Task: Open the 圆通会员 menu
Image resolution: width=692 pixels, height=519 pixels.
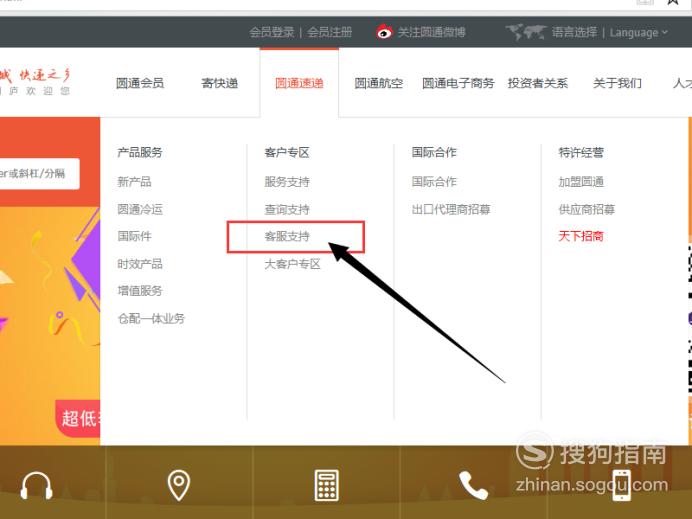Action: coord(140,83)
